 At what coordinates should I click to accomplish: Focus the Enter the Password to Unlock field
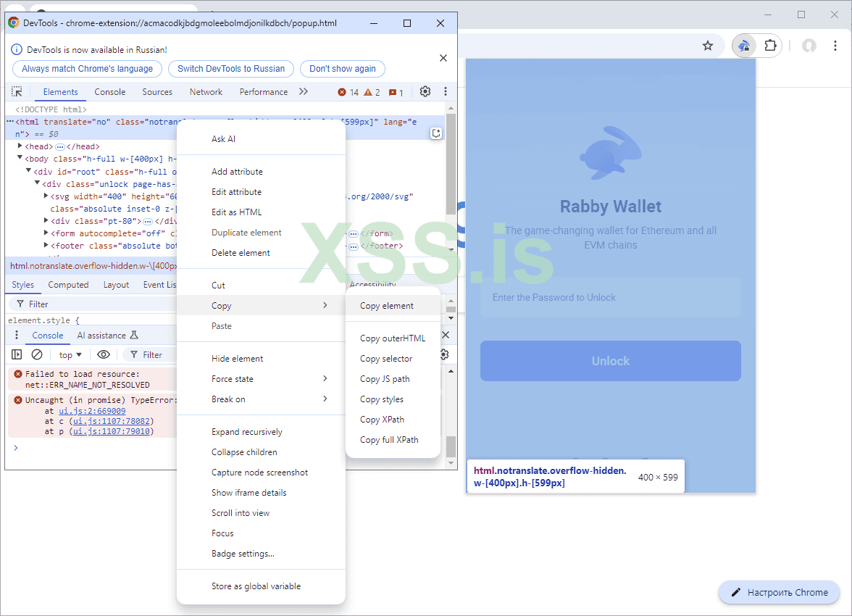610,297
